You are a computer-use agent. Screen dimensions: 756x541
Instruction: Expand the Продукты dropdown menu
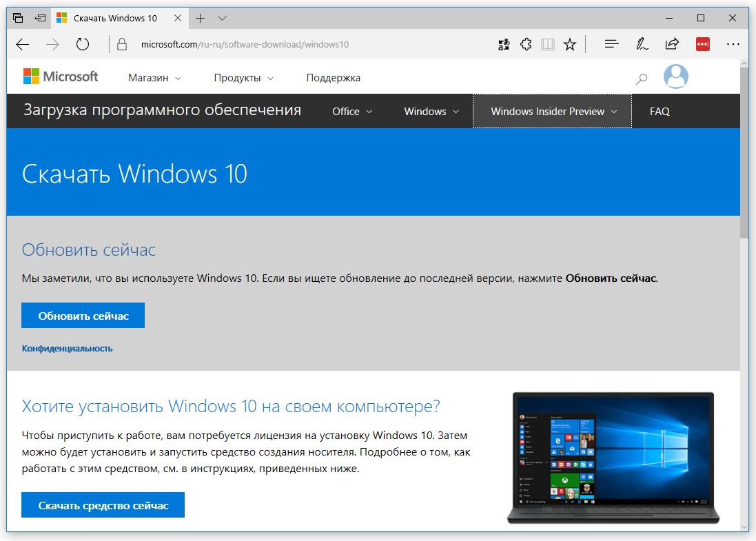[243, 78]
